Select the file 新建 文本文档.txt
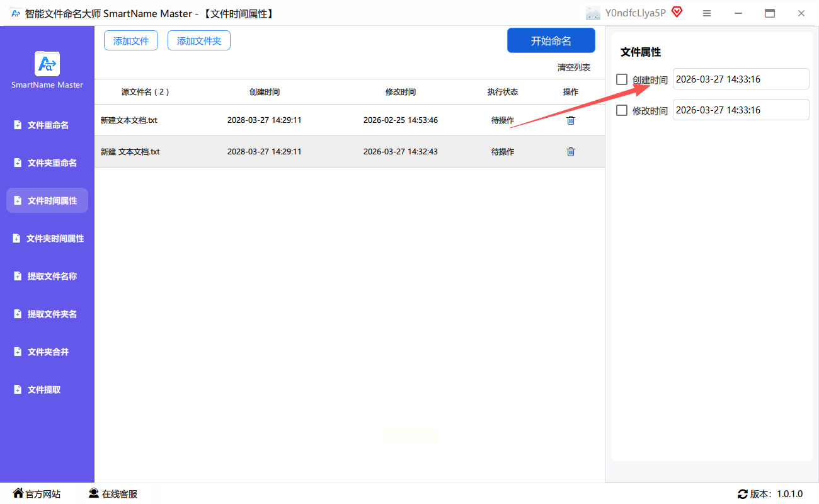 130,152
